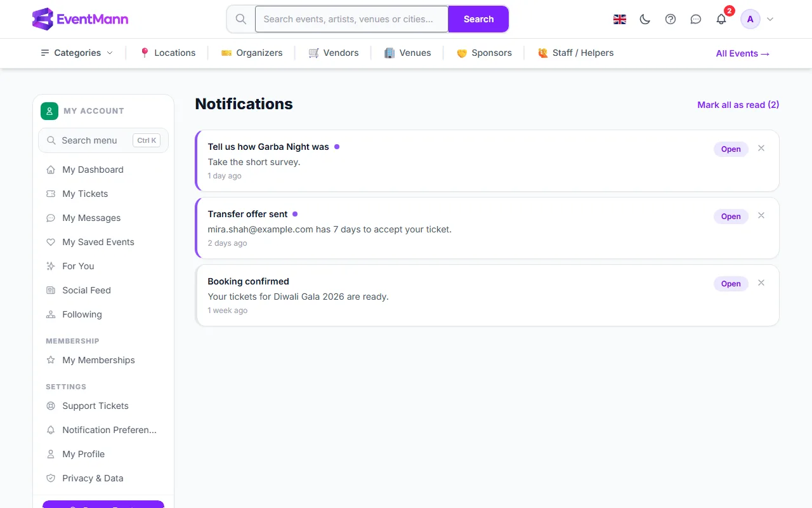The height and width of the screenshot is (508, 812).
Task: Dismiss the Garba Night notification
Action: point(761,149)
